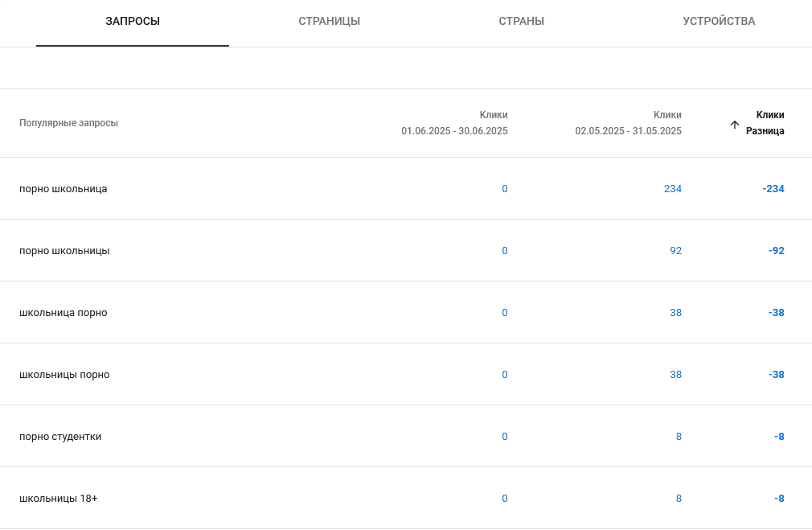Click the Популярные запросы column header
The width and height of the screenshot is (812, 530).
(x=69, y=123)
